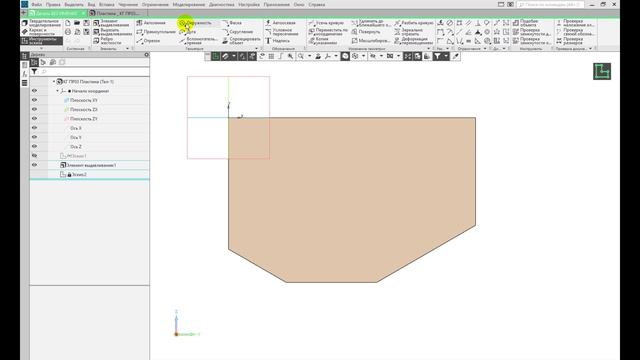The height and width of the screenshot is (360, 640).
Task: Select the Усечь кривую tool
Action: point(327,23)
